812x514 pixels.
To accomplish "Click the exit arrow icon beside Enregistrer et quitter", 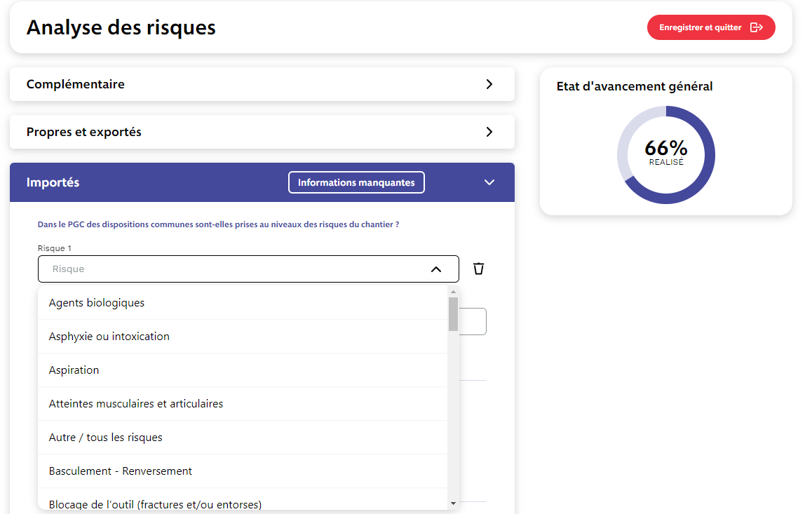I will tap(756, 27).
